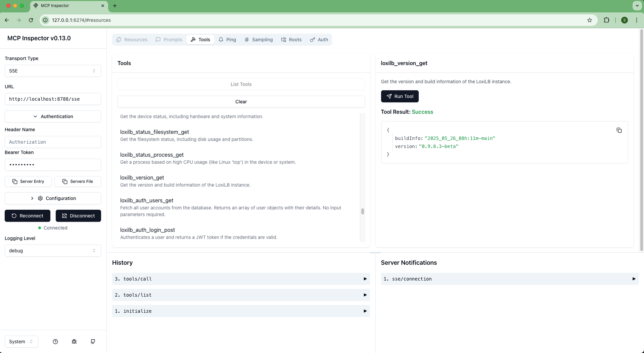
Task: Click the version value 0.9.8.3-beta
Action: pos(439,146)
